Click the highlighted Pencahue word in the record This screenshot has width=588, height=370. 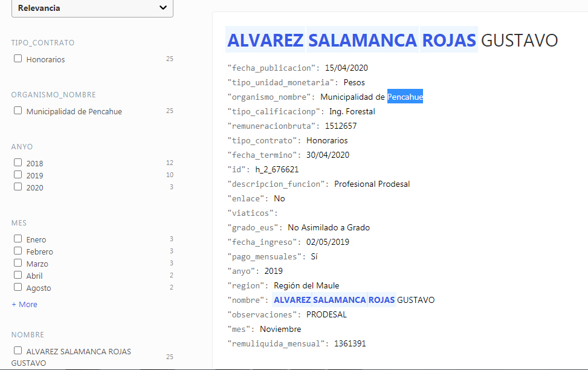405,97
